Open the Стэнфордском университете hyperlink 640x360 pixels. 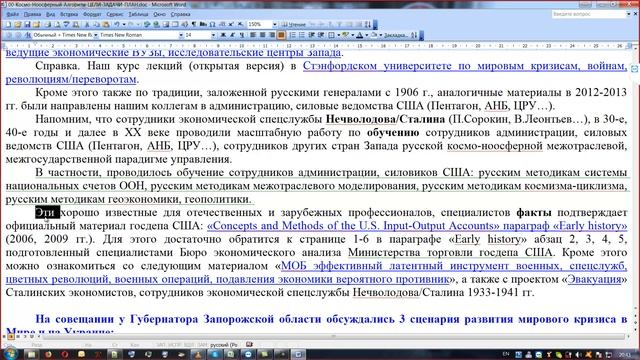pyautogui.click(x=464, y=66)
